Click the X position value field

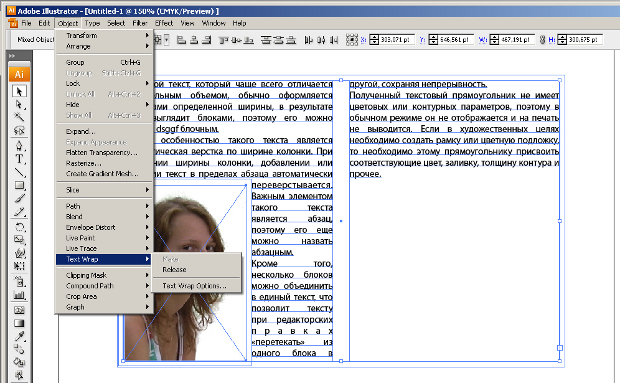coord(397,40)
